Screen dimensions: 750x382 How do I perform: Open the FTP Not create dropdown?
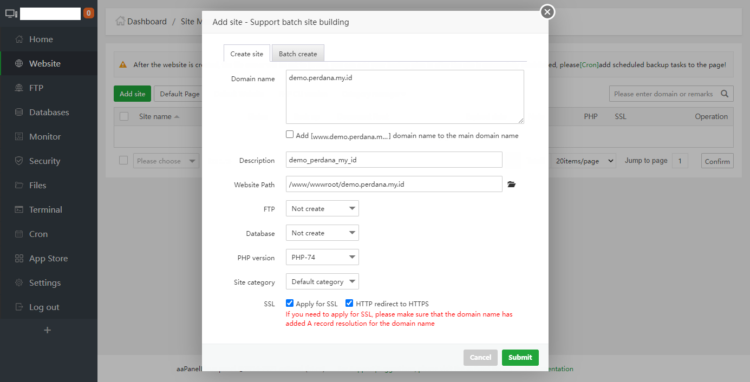(x=322, y=208)
